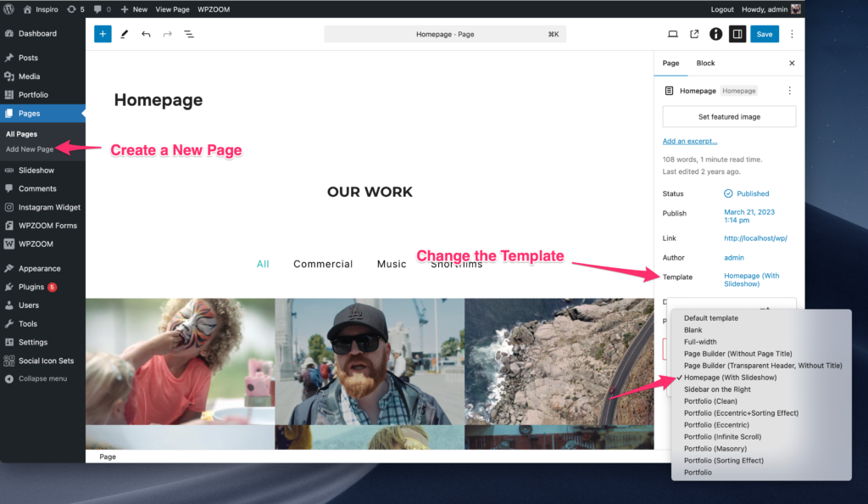
Task: Click the desktop preview View icon
Action: (673, 34)
